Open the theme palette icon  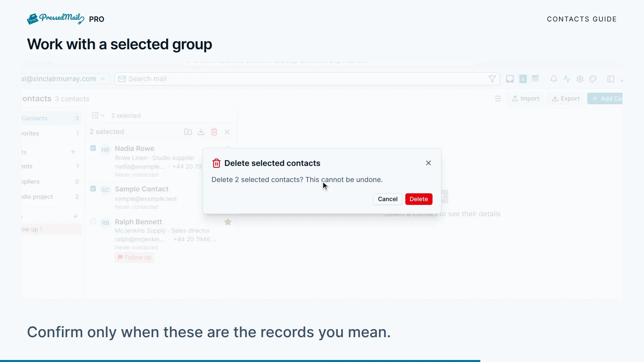tap(593, 79)
